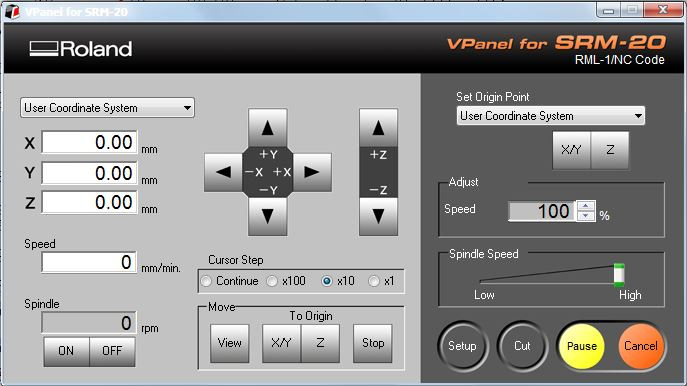The width and height of the screenshot is (687, 386).
Task: Click the Roland logo in header
Action: (81, 49)
